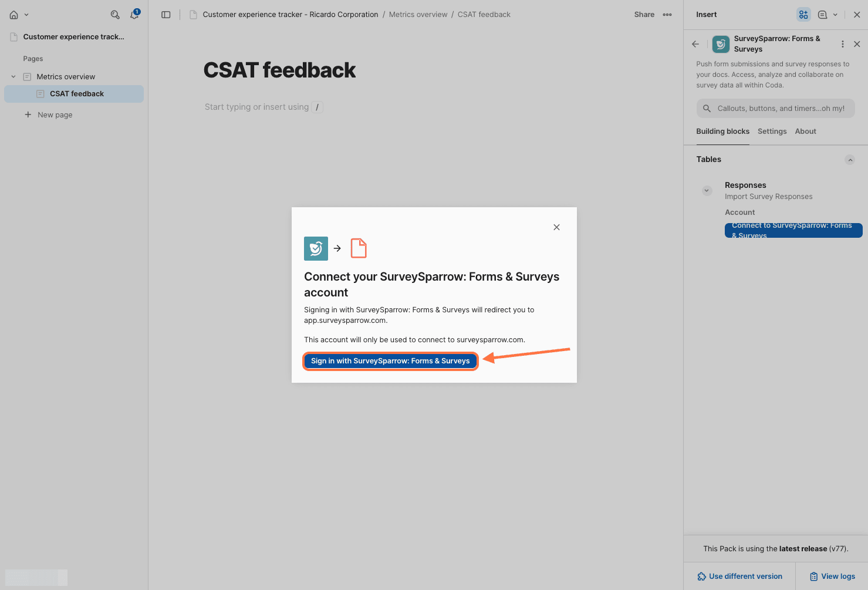This screenshot has width=868, height=590.
Task: Open search via magnifier icon
Action: 115,15
